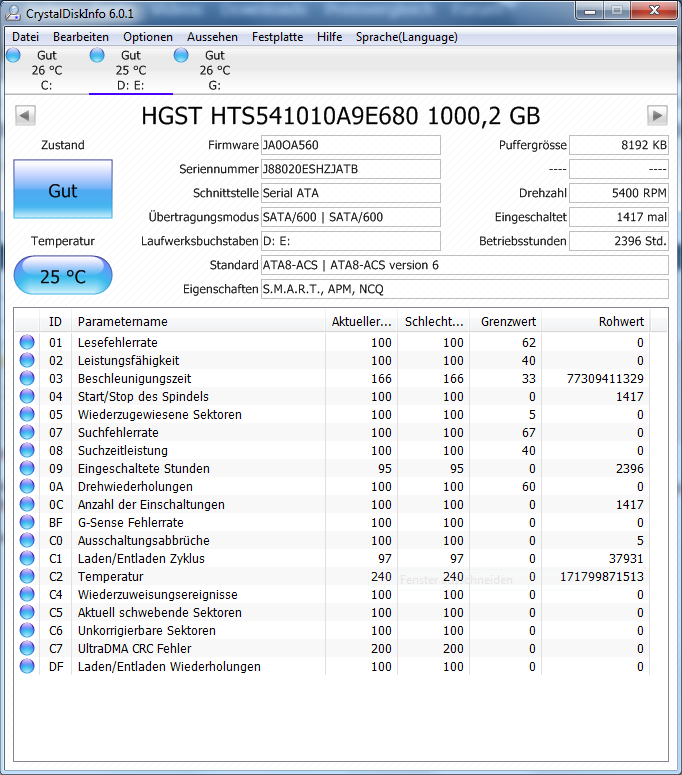Open the Festplatte menu
The image size is (682, 775).
277,37
